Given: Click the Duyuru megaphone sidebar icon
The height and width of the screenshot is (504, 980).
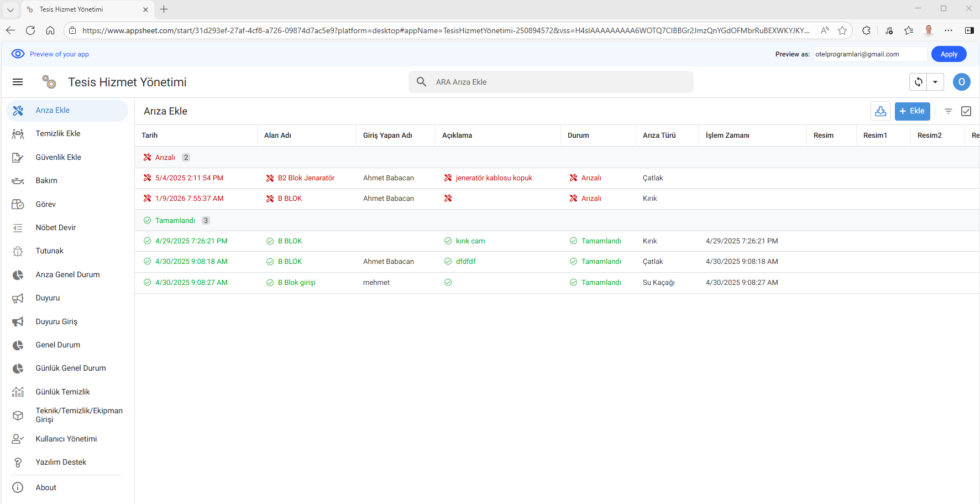Looking at the screenshot, I should tap(18, 298).
